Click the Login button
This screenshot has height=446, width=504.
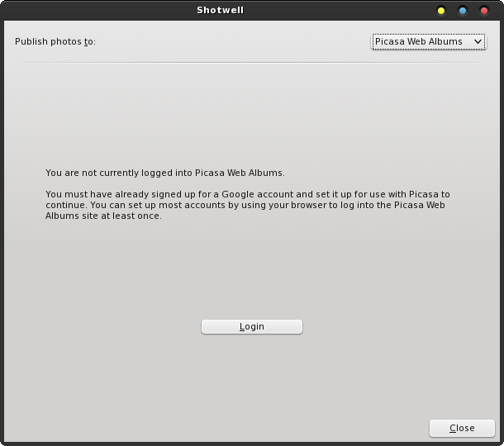tap(252, 326)
